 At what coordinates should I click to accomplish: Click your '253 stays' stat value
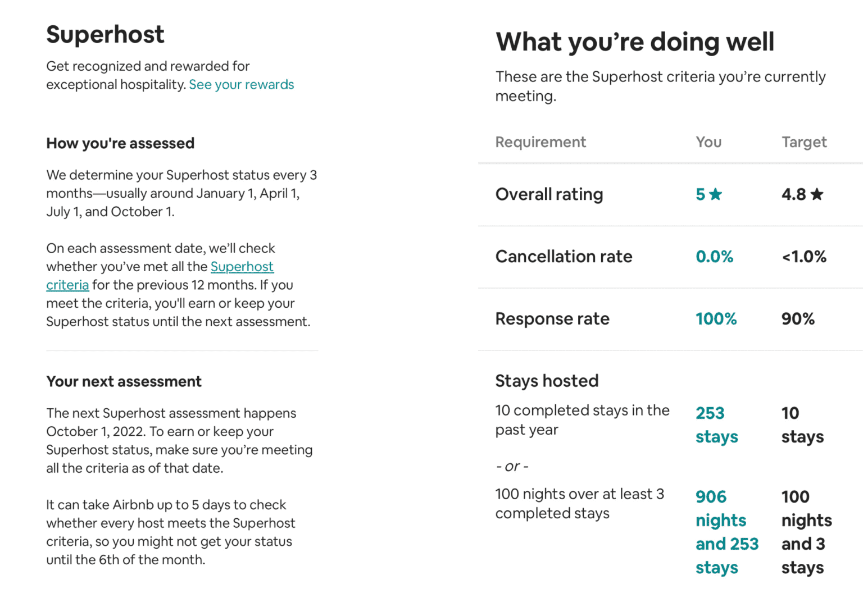(716, 425)
